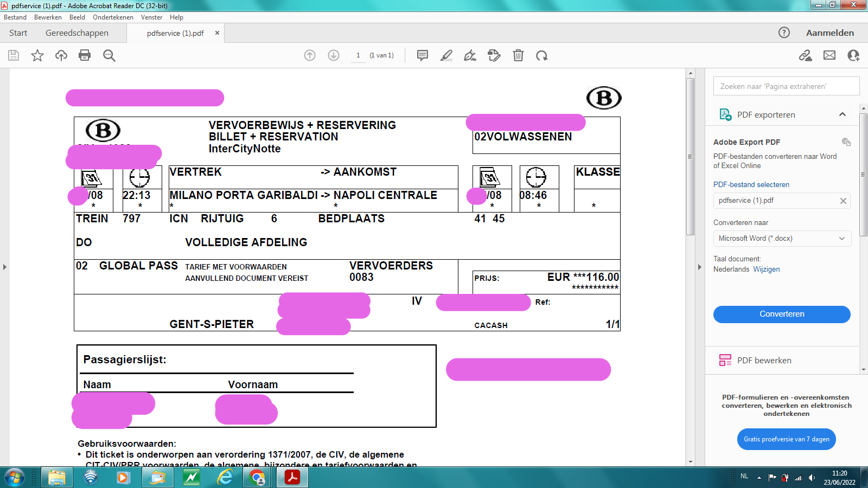868x488 pixels.
Task: Select the highlight text pen tool
Action: (446, 55)
